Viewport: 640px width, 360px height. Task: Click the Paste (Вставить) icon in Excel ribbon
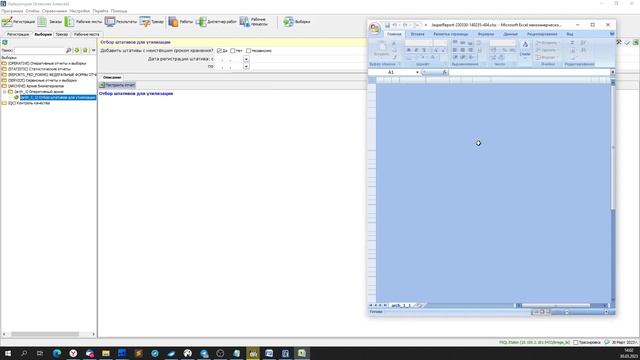point(382,49)
